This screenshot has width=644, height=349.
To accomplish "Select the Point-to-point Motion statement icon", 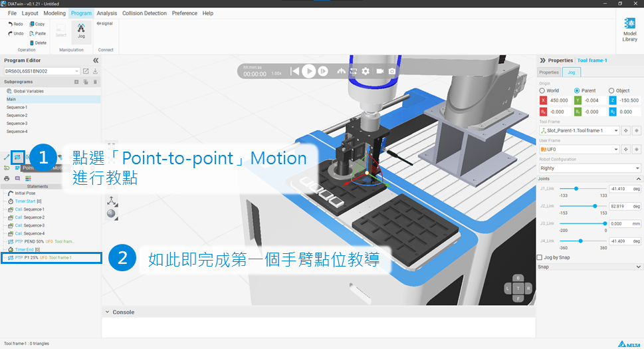I will click(x=18, y=157).
